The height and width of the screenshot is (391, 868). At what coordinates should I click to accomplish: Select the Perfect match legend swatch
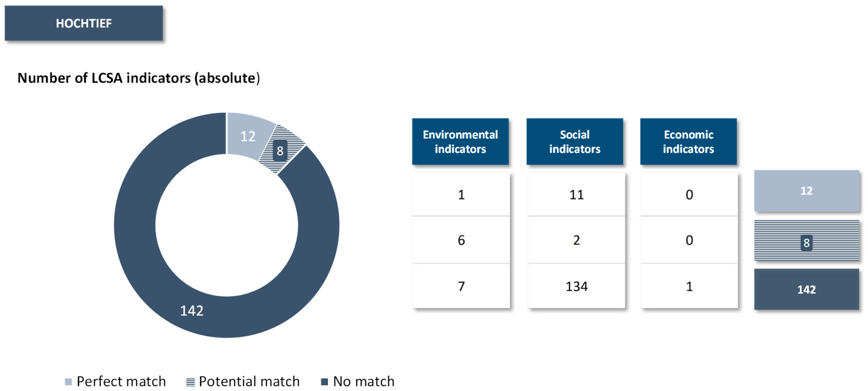pos(68,382)
